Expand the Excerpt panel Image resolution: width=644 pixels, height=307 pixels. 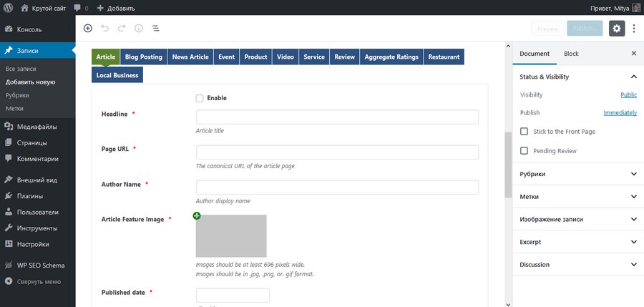(x=578, y=242)
